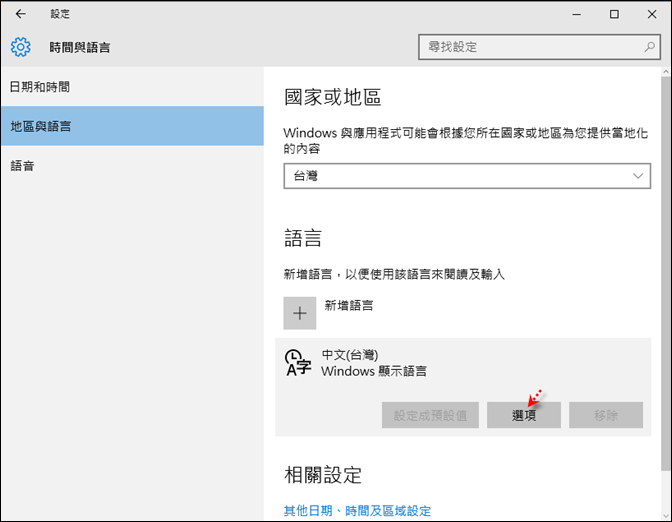The image size is (672, 522).
Task: Click the settings gear icon
Action: [21, 47]
